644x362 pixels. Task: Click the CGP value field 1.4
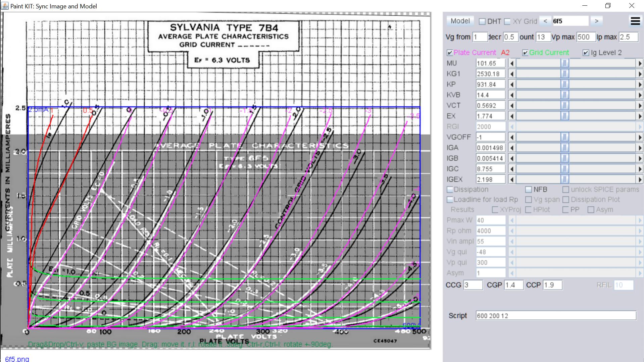(514, 285)
